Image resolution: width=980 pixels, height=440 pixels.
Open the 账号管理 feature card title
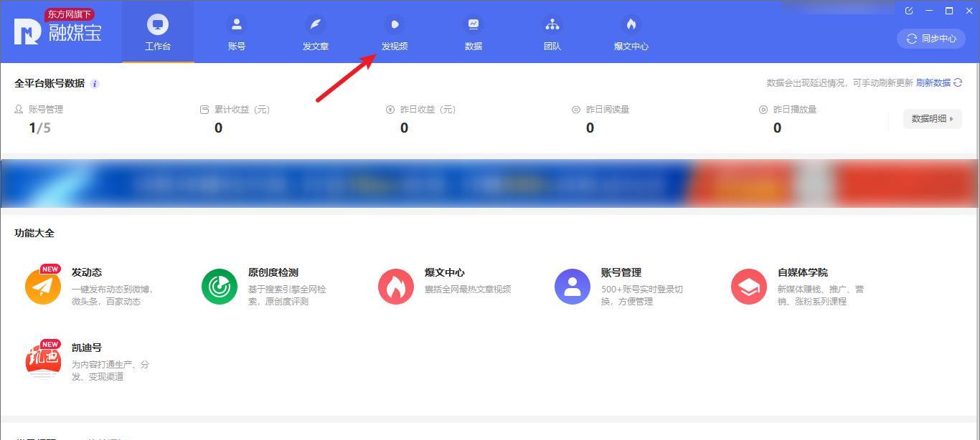coord(621,272)
